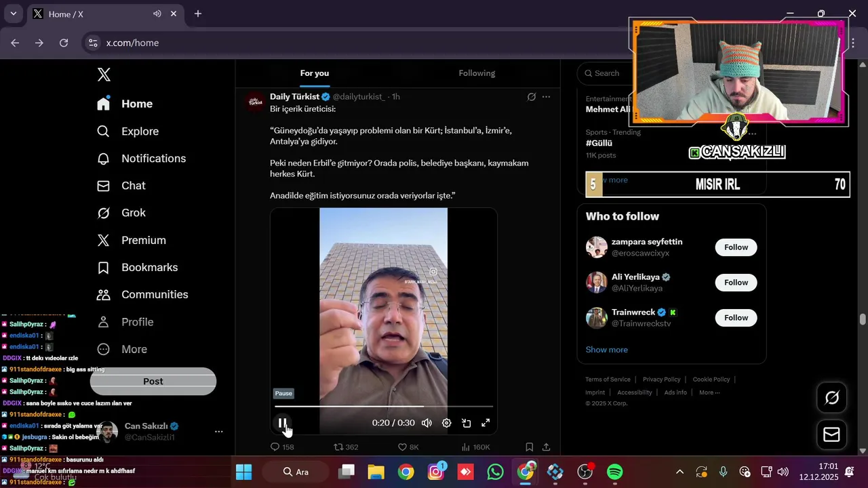This screenshot has height=488, width=868.
Task: Reply to the Daily Türkist post
Action: pyautogui.click(x=282, y=447)
